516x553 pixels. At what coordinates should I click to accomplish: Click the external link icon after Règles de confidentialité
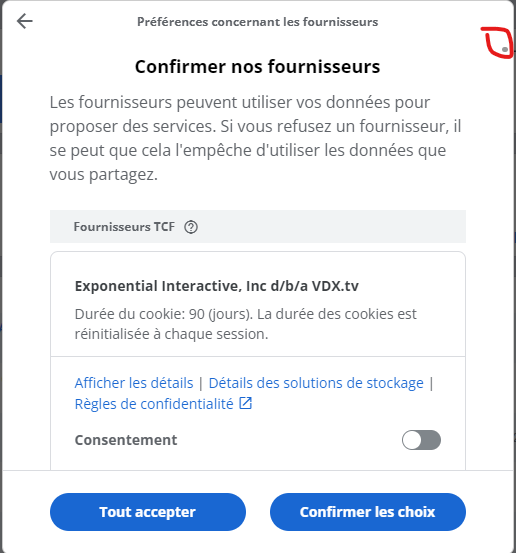(x=245, y=403)
